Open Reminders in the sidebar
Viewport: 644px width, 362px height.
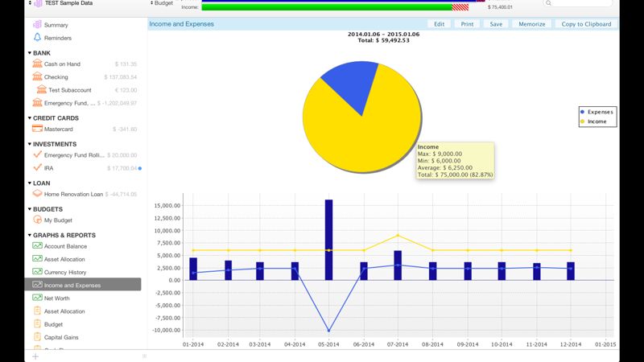pyautogui.click(x=58, y=38)
